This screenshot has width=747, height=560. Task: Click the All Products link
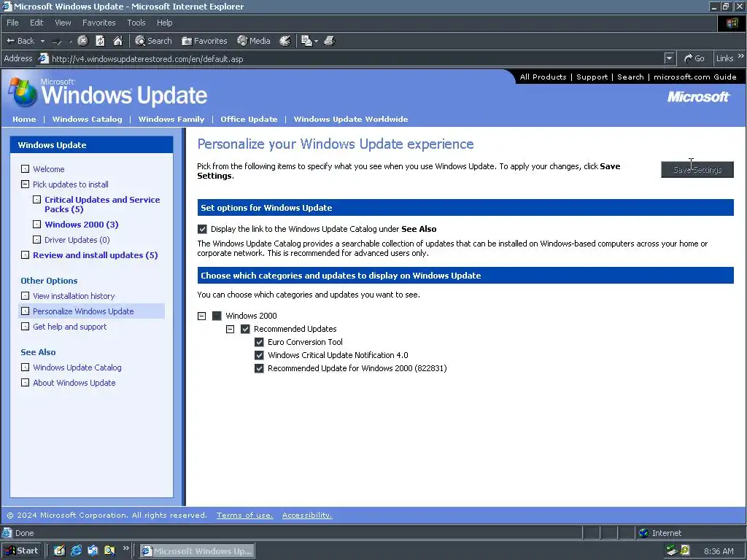click(543, 77)
